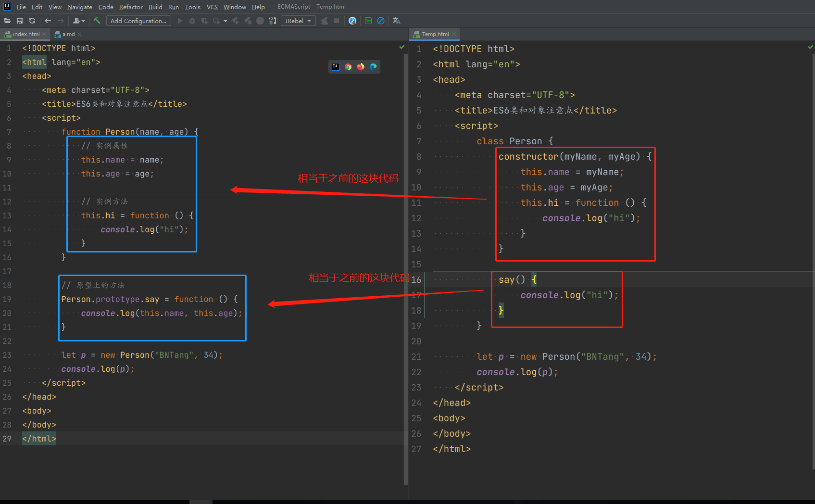This screenshot has height=504, width=815.
Task: Click the Translate icon in toolbar
Action: [397, 21]
